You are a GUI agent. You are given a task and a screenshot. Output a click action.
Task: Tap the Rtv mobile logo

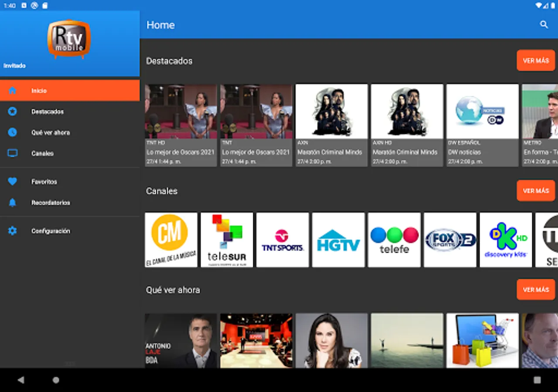(x=69, y=39)
